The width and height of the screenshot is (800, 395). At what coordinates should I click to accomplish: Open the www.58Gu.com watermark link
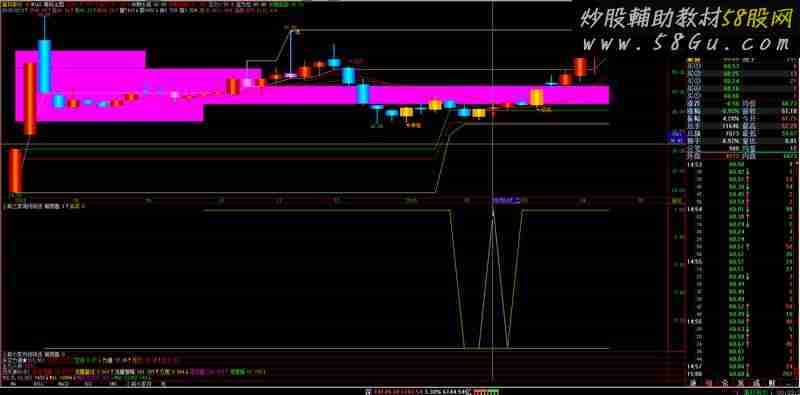click(686, 44)
